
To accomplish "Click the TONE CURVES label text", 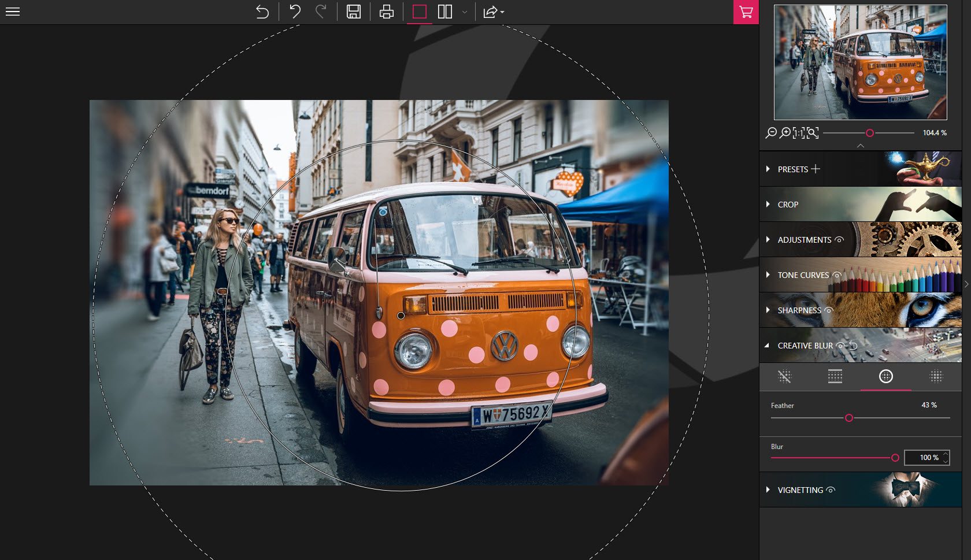I will (x=803, y=275).
